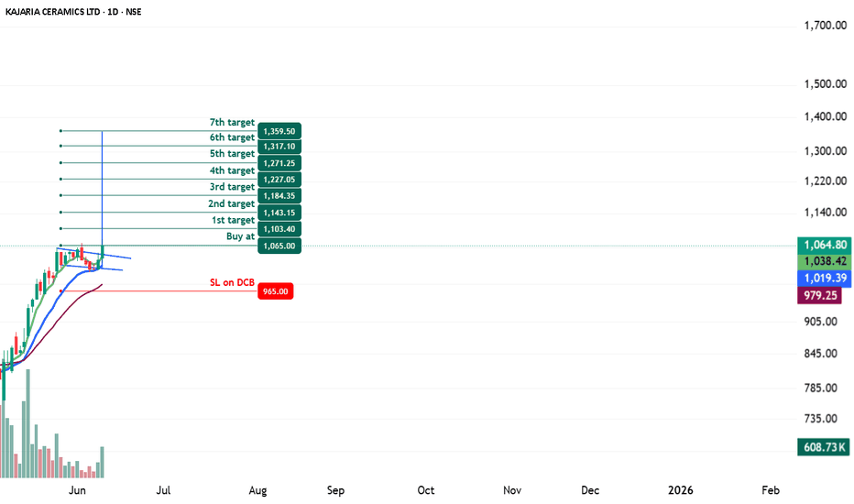854x504 pixels.
Task: Click the 1,700.00 price scale label
Action: (823, 26)
